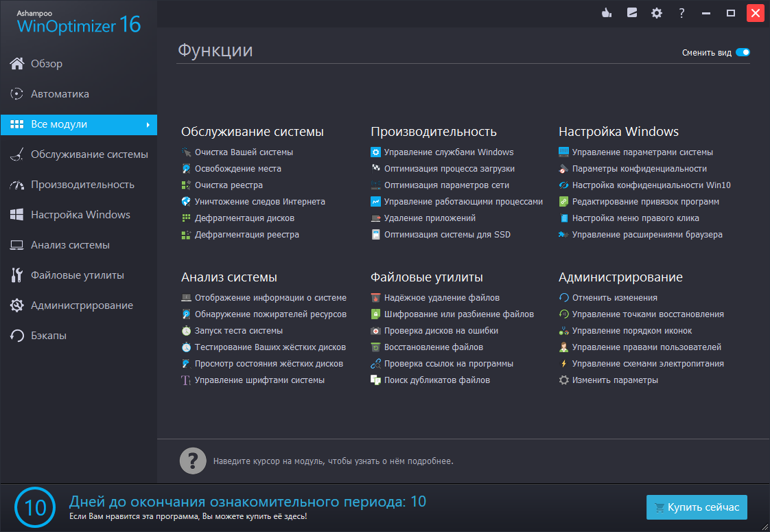Image resolution: width=770 pixels, height=532 pixels.
Task: Launch Оптимизация параметров сети
Action: pos(446,185)
